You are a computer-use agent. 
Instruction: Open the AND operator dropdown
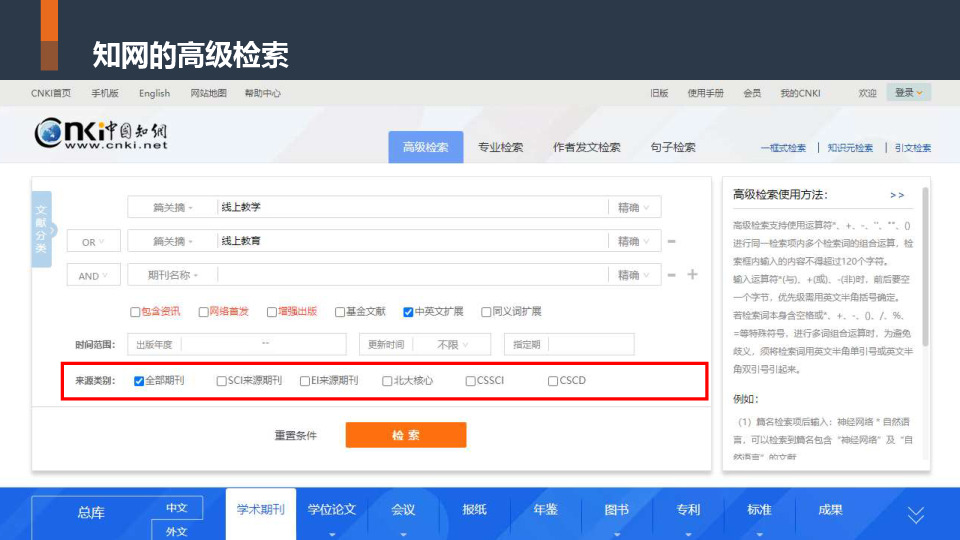[x=93, y=276]
